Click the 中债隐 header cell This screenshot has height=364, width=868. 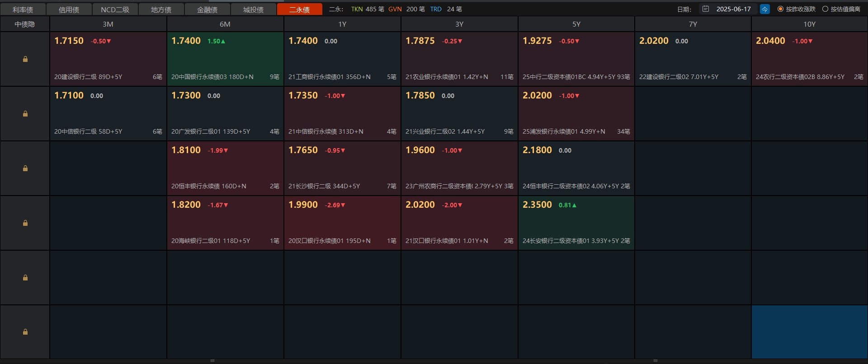25,24
